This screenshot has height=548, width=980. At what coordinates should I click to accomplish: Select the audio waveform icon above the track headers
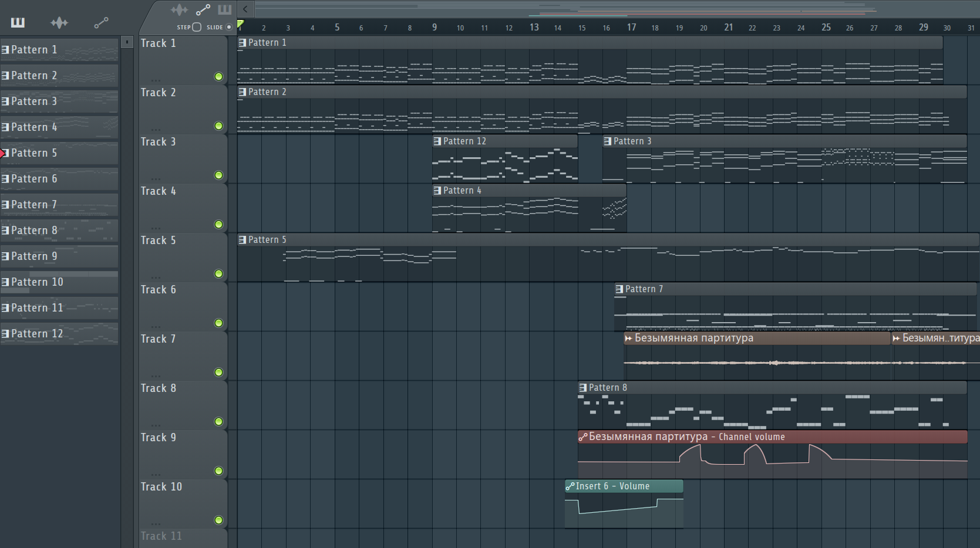(179, 9)
